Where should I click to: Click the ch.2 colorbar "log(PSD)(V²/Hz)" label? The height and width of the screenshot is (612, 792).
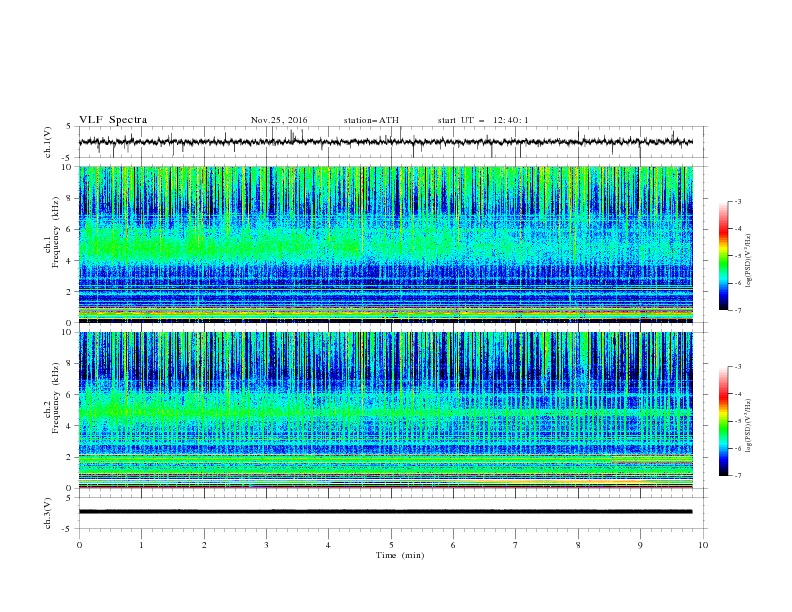pyautogui.click(x=748, y=426)
